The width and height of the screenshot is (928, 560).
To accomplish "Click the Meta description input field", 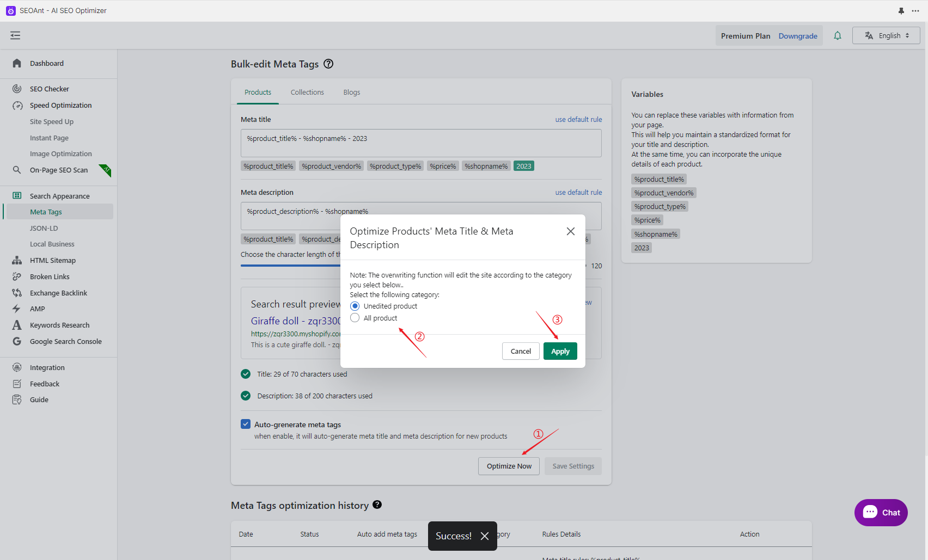I will click(x=421, y=216).
